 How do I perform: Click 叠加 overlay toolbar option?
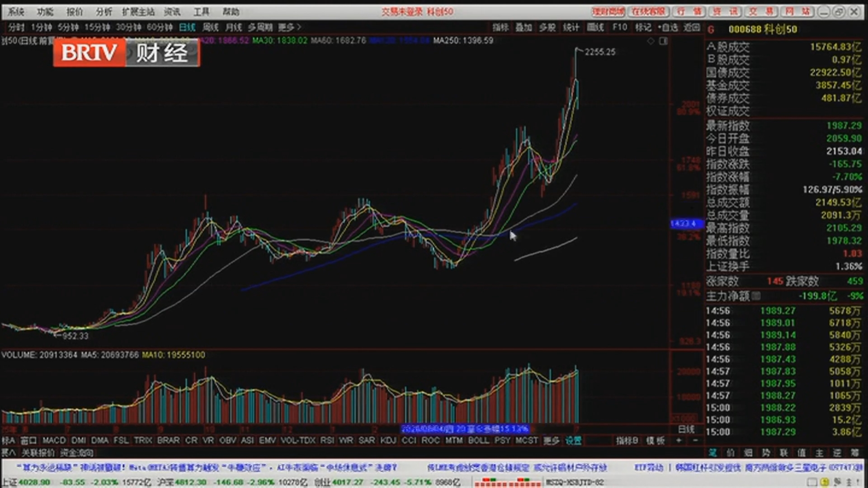[524, 28]
